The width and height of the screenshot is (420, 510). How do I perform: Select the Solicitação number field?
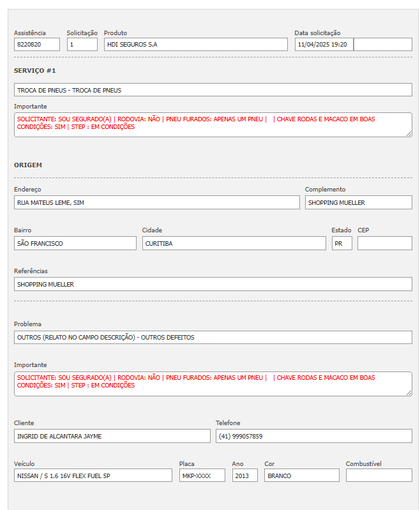(82, 45)
